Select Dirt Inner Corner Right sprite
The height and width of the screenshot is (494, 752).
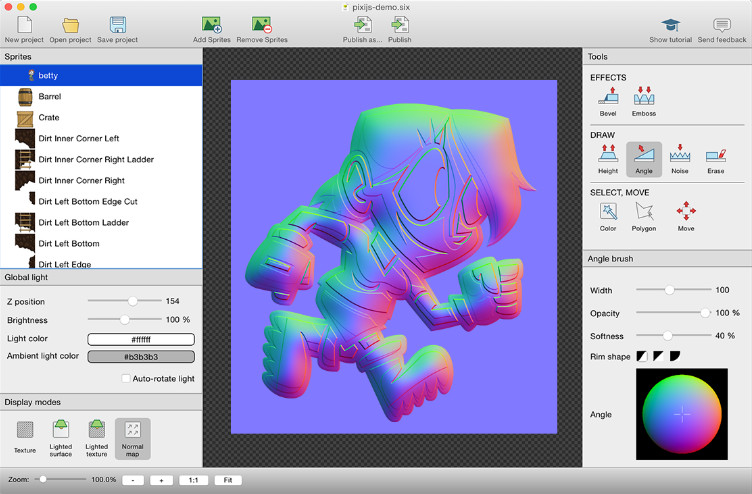point(101,181)
